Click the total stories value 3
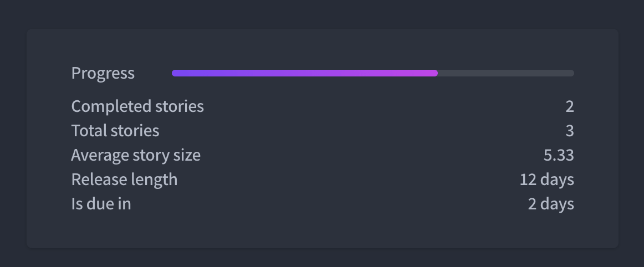 [x=569, y=131]
